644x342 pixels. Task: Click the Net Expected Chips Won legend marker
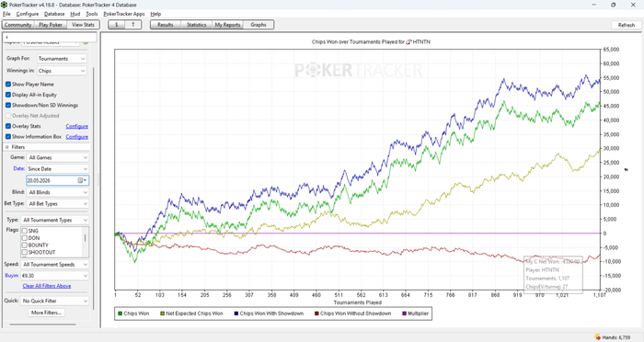[163, 313]
